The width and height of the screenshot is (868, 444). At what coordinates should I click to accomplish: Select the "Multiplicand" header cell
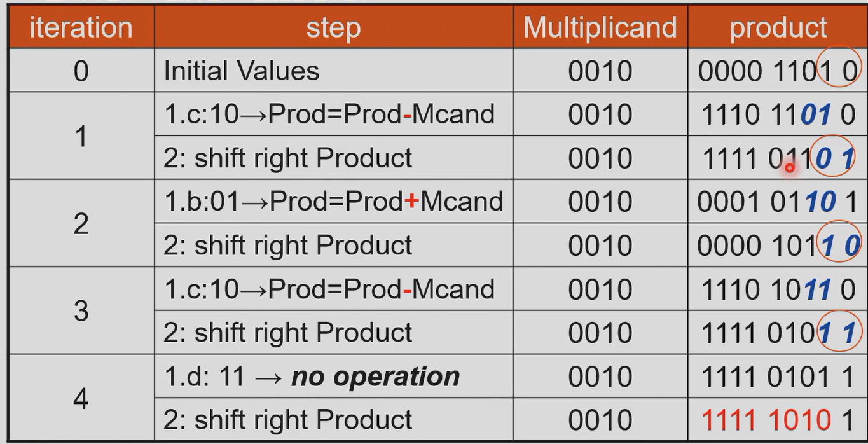pos(600,28)
